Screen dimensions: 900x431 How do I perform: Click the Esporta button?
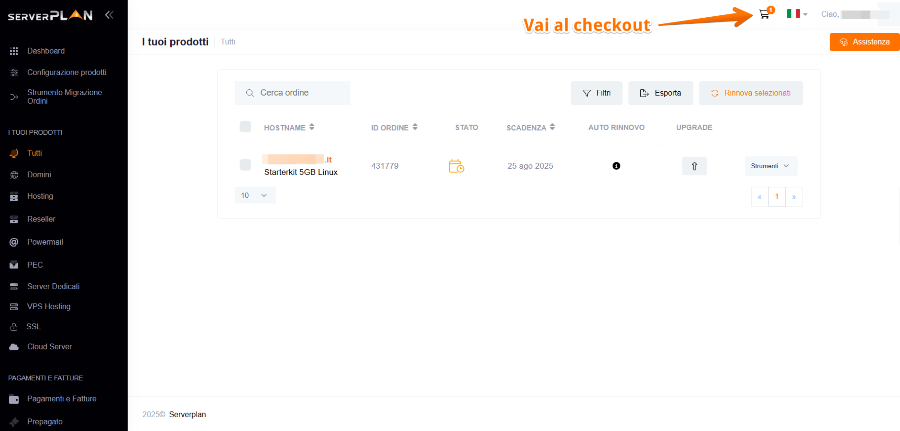coord(660,93)
